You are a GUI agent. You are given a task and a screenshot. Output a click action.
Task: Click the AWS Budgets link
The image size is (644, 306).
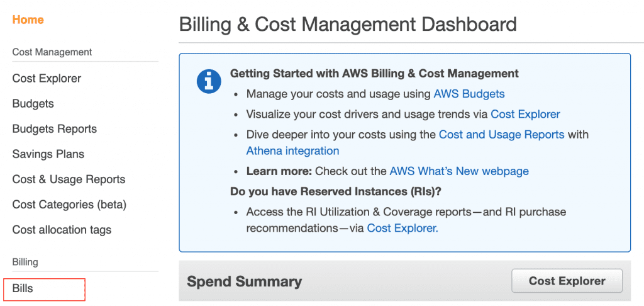(x=469, y=94)
